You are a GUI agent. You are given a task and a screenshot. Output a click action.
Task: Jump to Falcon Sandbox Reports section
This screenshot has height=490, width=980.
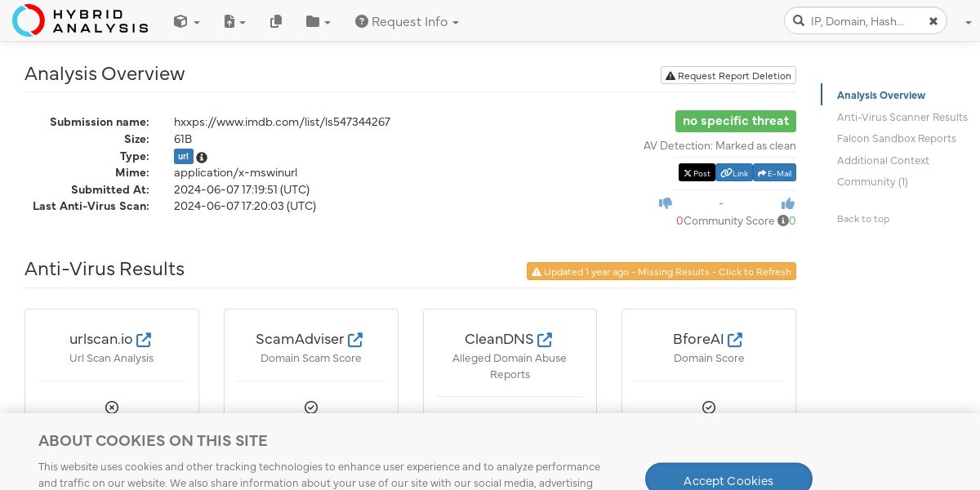pyautogui.click(x=897, y=139)
